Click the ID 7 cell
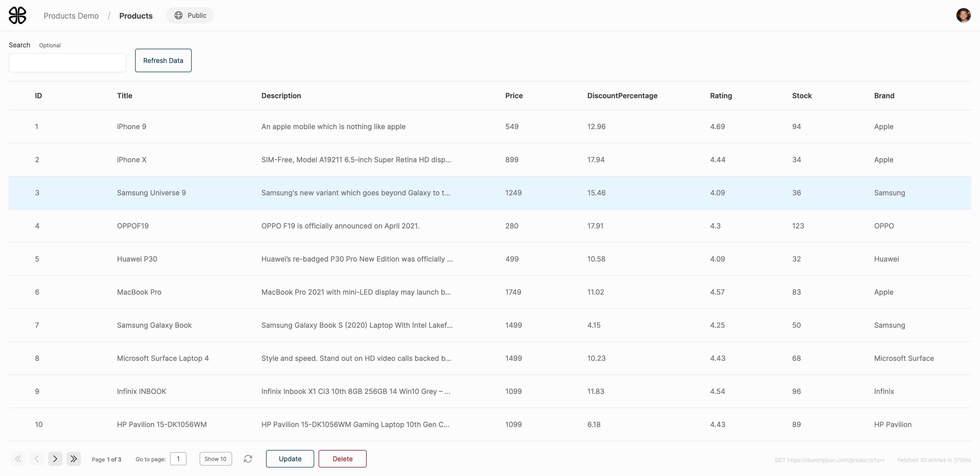The image size is (980, 476). point(37,325)
